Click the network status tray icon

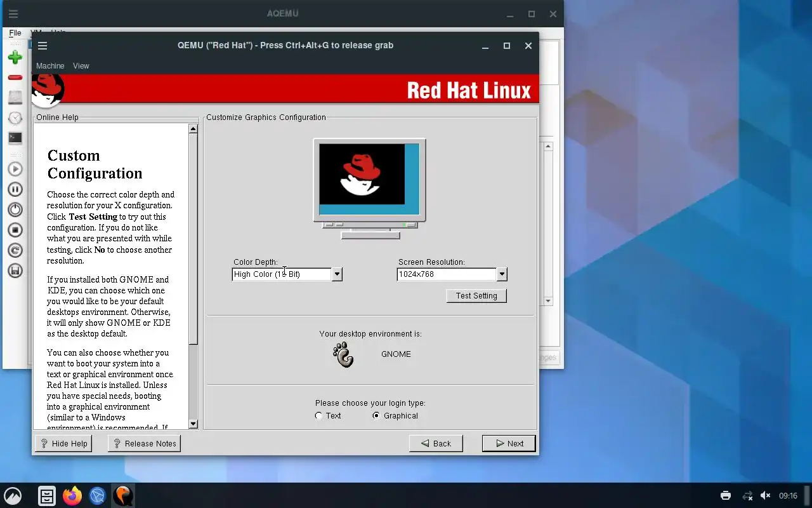pos(747,496)
